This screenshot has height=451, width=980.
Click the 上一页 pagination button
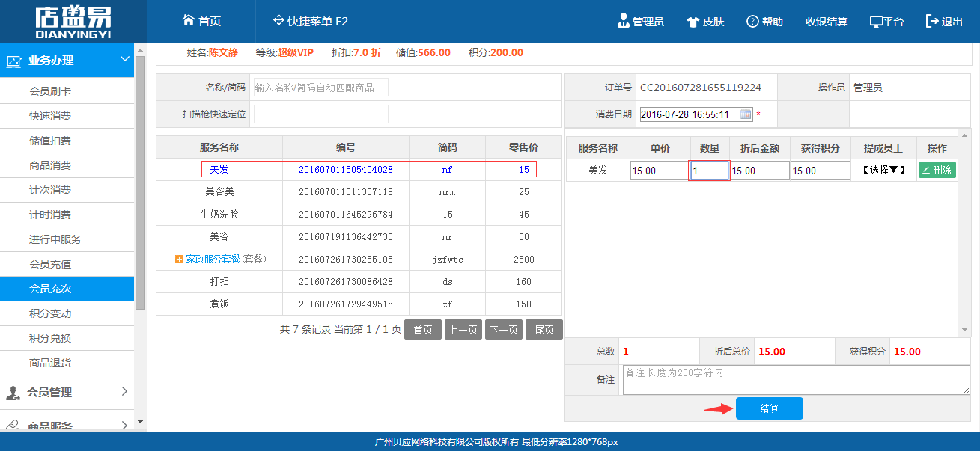tap(463, 330)
